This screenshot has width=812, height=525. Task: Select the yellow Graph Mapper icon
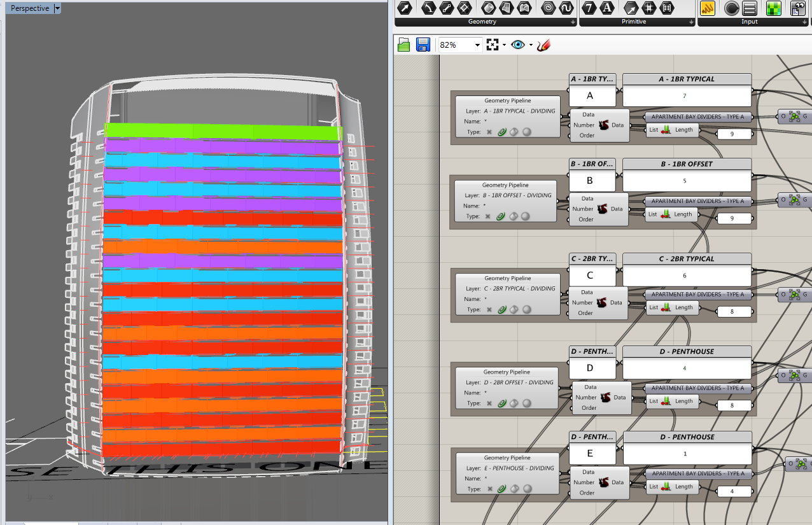pos(708,8)
